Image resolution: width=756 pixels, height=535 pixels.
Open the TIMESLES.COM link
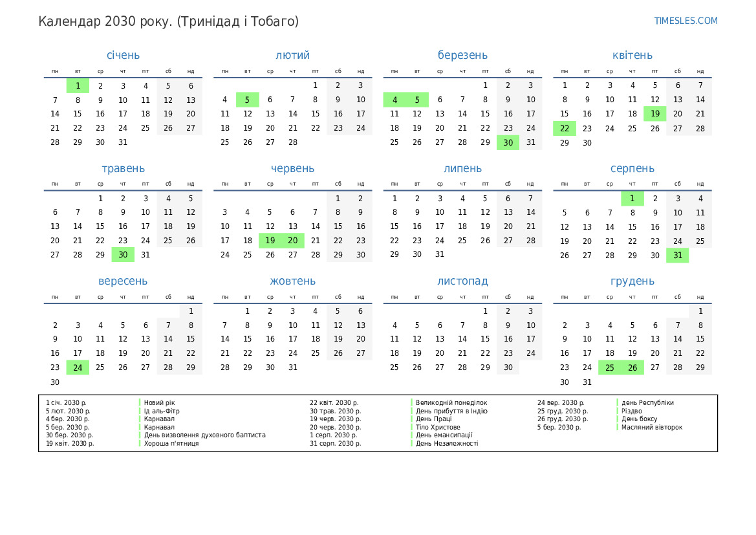click(686, 21)
